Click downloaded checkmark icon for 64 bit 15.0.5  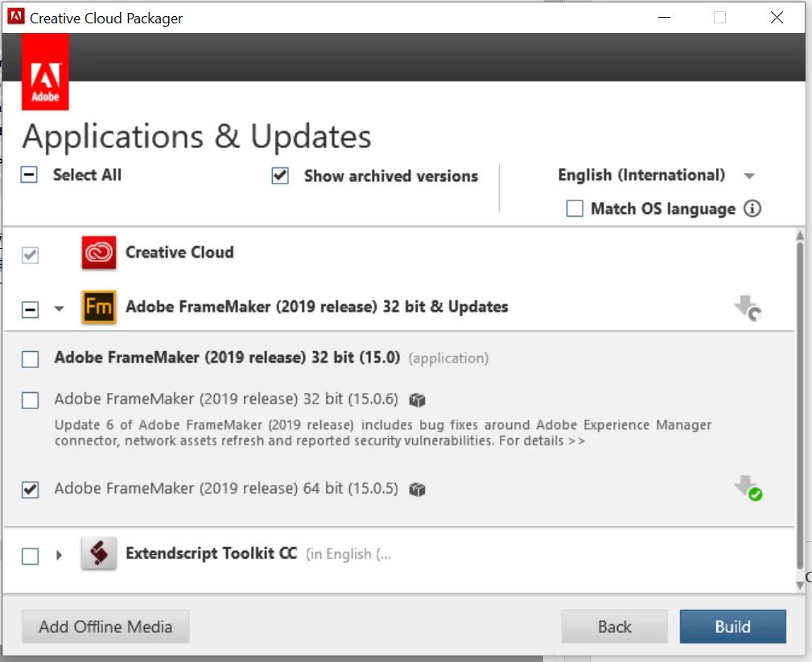tap(748, 488)
